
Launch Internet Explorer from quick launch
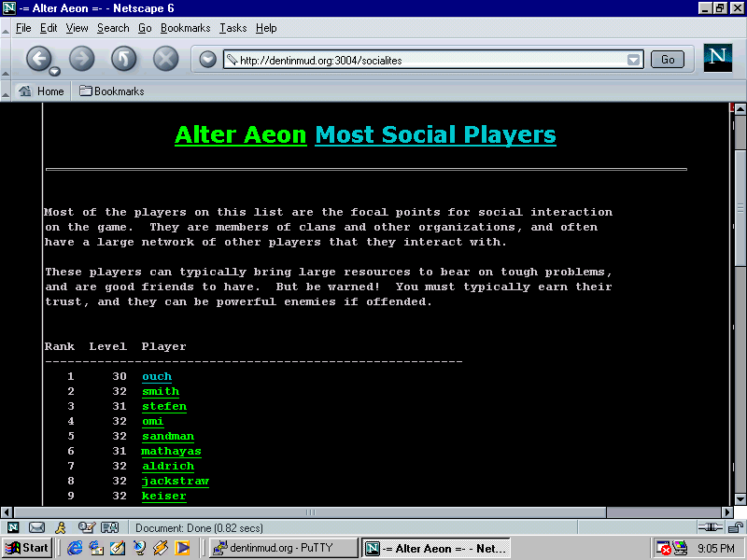point(75,548)
